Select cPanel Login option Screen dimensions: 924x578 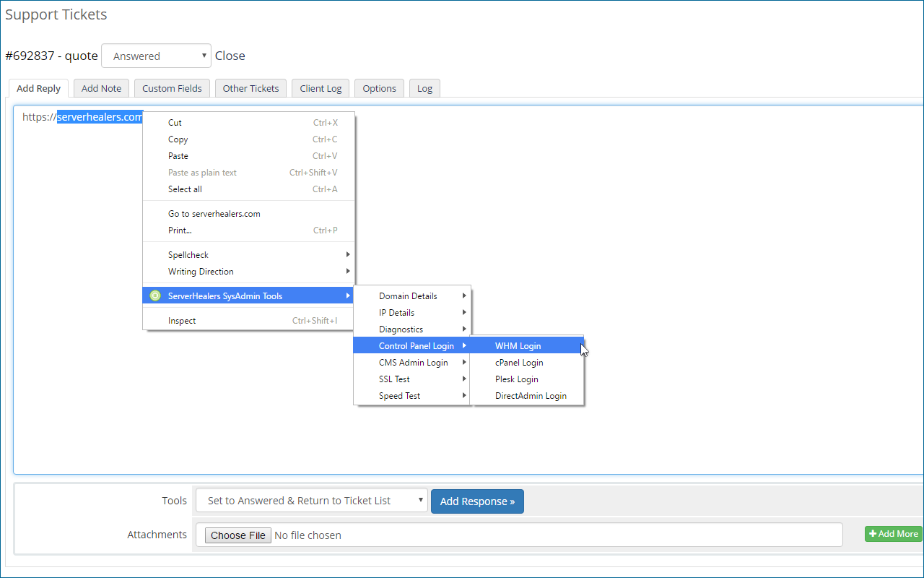pos(528,363)
